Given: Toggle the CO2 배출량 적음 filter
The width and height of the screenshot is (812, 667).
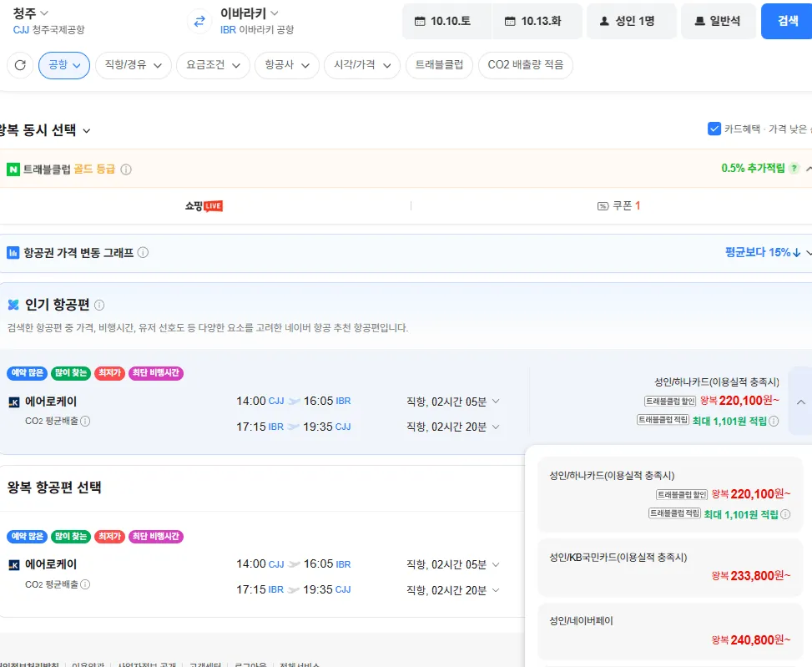Looking at the screenshot, I should point(525,65).
